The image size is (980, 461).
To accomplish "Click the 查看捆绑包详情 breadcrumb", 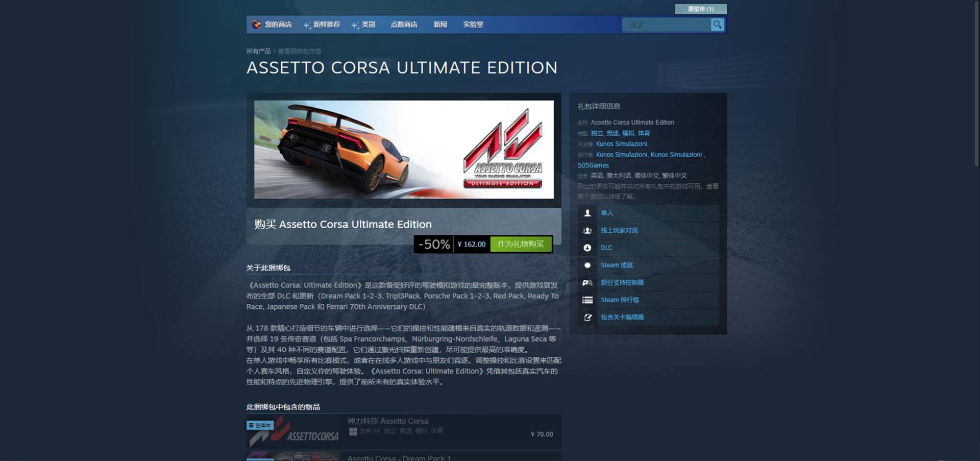I will click(300, 51).
